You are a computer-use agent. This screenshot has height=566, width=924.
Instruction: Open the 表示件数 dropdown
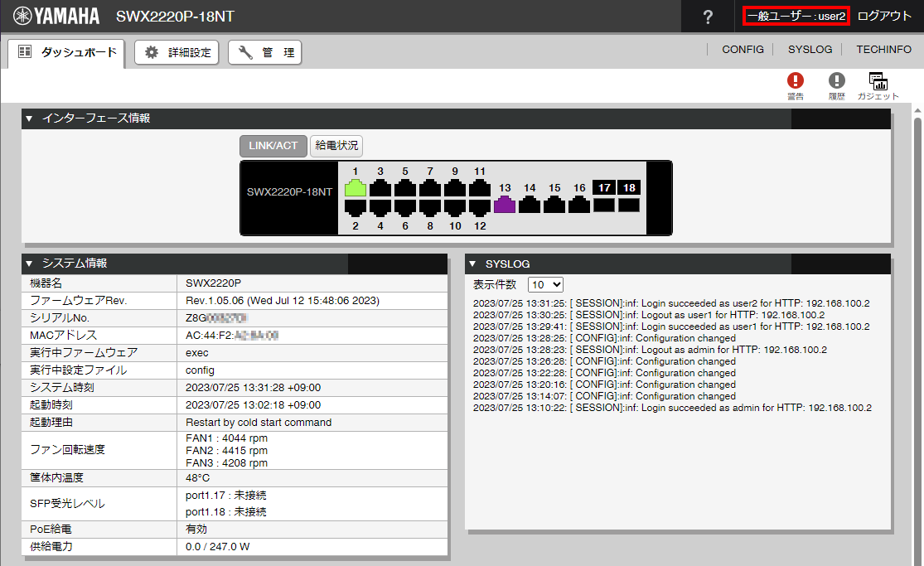[x=545, y=284]
